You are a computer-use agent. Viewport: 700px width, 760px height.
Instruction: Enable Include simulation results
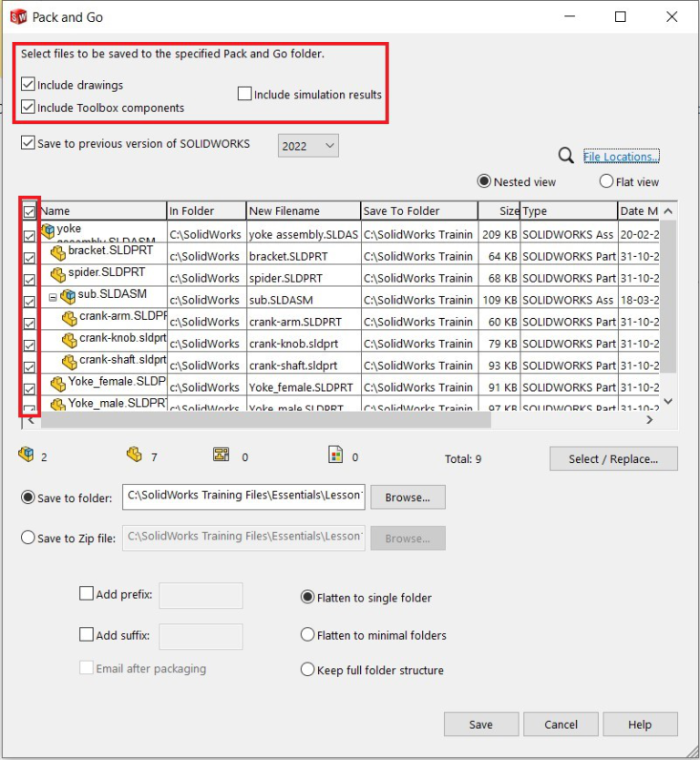(x=244, y=94)
